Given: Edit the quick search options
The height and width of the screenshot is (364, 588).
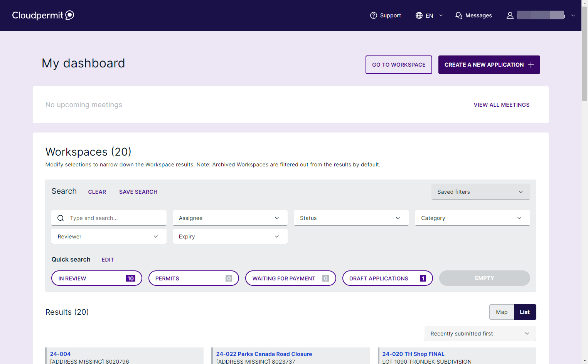Looking at the screenshot, I should click(x=108, y=260).
